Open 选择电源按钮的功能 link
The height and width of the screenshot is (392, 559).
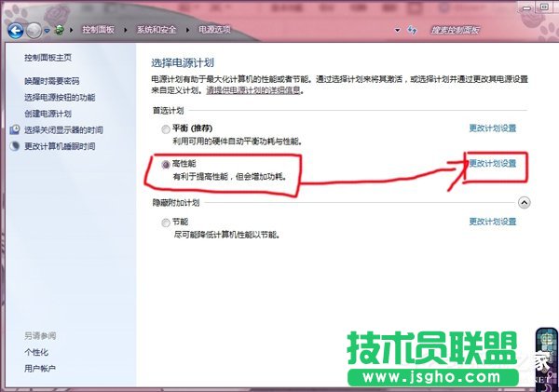[60, 97]
